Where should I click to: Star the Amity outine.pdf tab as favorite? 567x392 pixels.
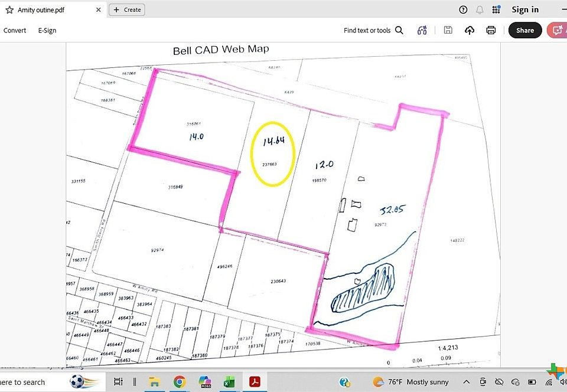coord(9,10)
